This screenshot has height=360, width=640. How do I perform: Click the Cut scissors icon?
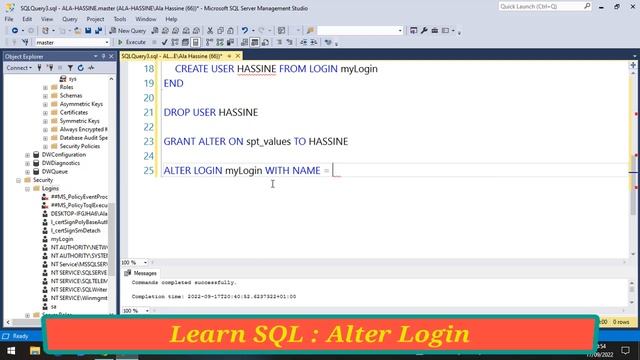[x=210, y=31]
